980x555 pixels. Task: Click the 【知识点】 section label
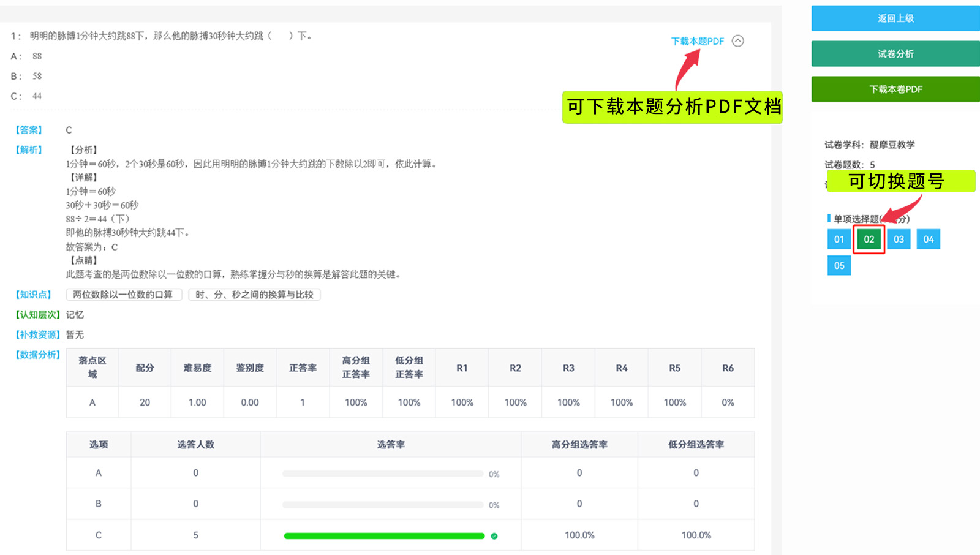tap(33, 295)
